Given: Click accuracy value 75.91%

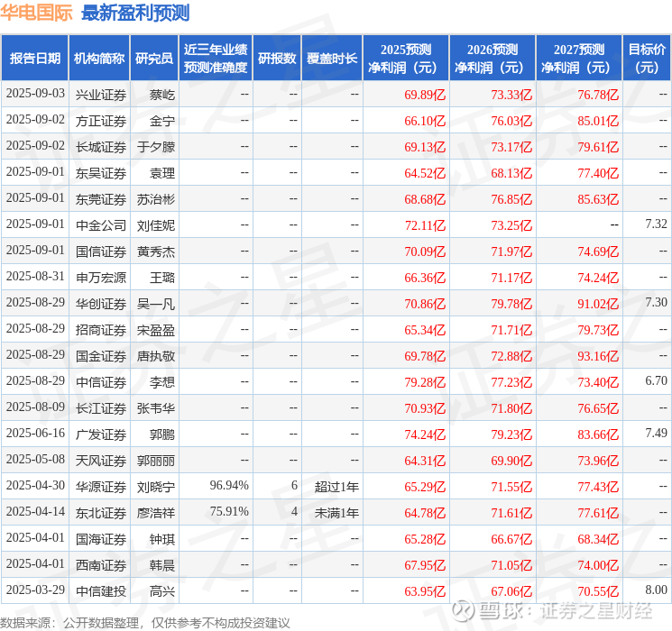Looking at the screenshot, I should 229,511.
